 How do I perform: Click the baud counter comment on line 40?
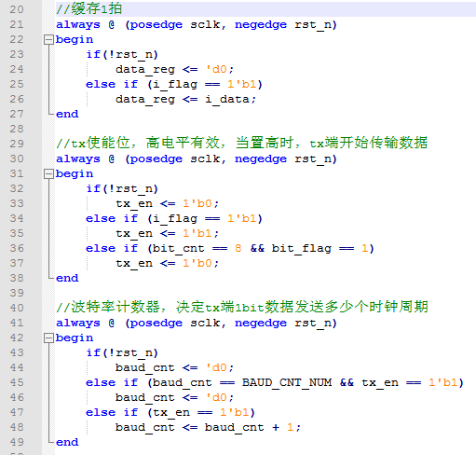(242, 307)
